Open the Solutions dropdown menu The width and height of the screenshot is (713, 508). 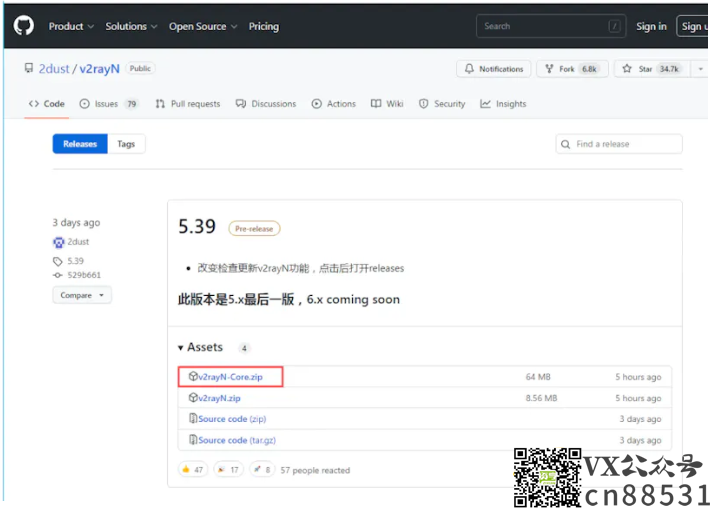point(131,26)
